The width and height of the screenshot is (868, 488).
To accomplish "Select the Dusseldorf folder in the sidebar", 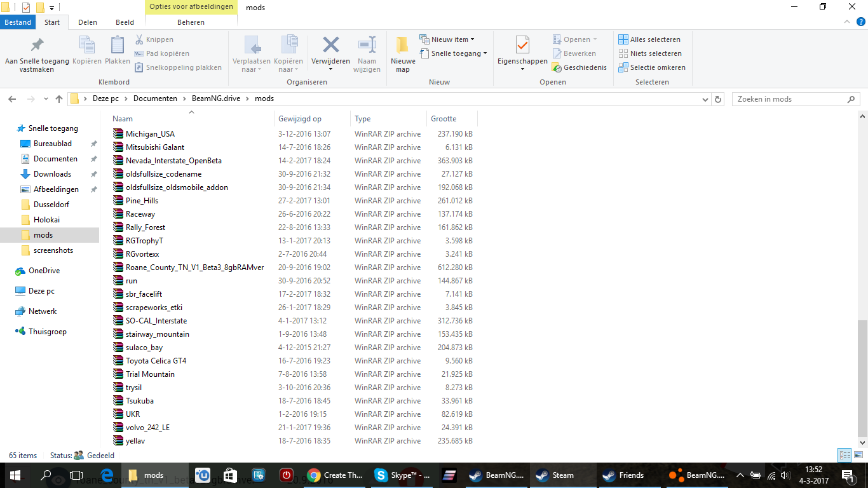I will (51, 205).
